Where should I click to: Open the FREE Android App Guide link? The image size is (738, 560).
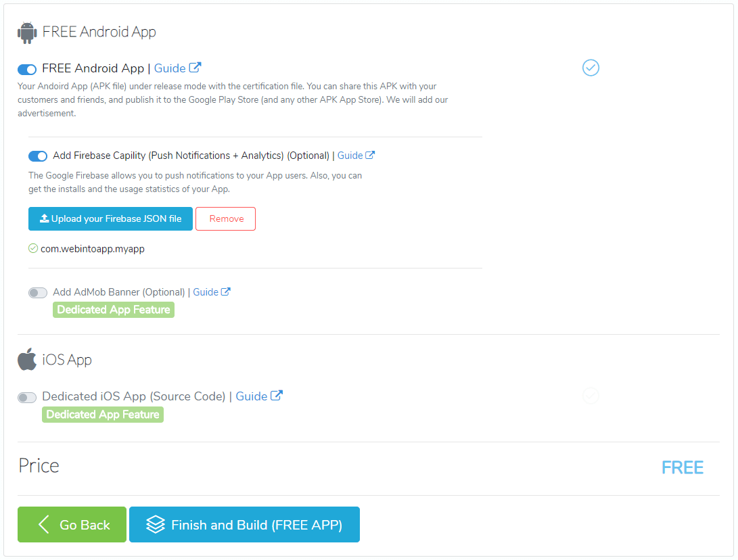point(170,68)
